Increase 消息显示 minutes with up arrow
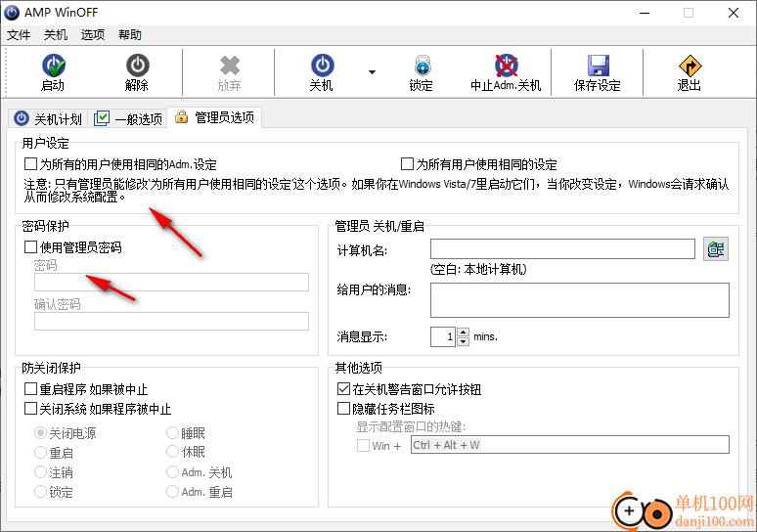757x532 pixels. click(463, 332)
